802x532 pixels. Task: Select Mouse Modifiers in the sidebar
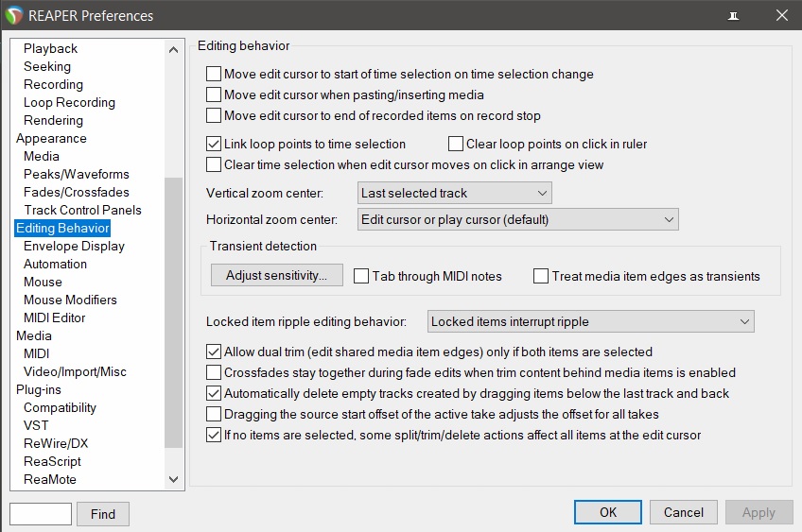click(70, 300)
